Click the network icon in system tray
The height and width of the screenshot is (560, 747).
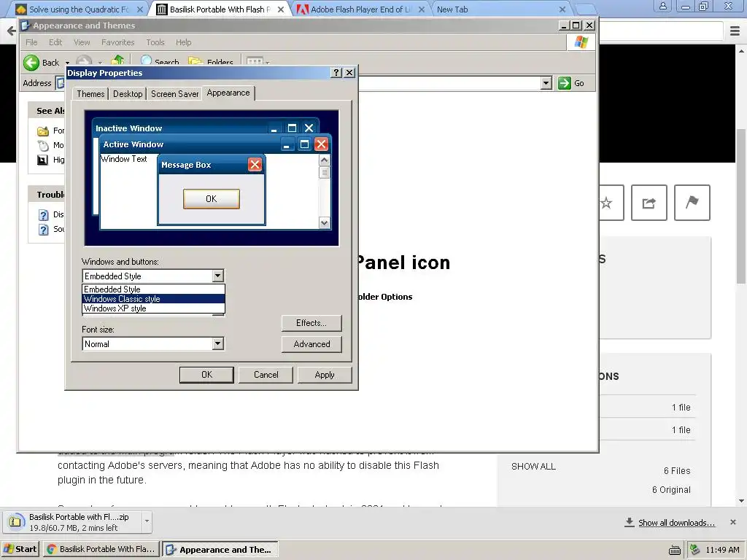click(x=695, y=550)
